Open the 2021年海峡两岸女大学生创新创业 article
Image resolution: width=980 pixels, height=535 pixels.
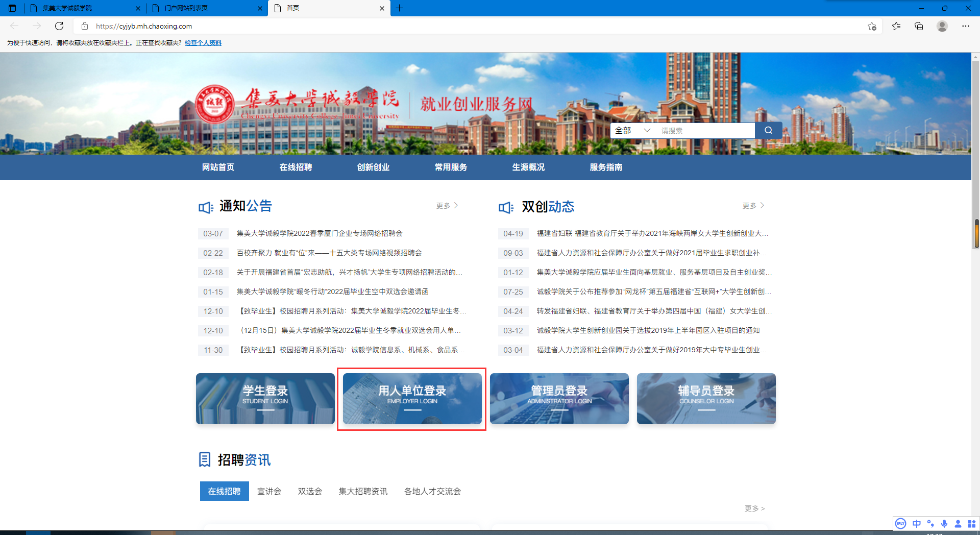click(x=652, y=233)
